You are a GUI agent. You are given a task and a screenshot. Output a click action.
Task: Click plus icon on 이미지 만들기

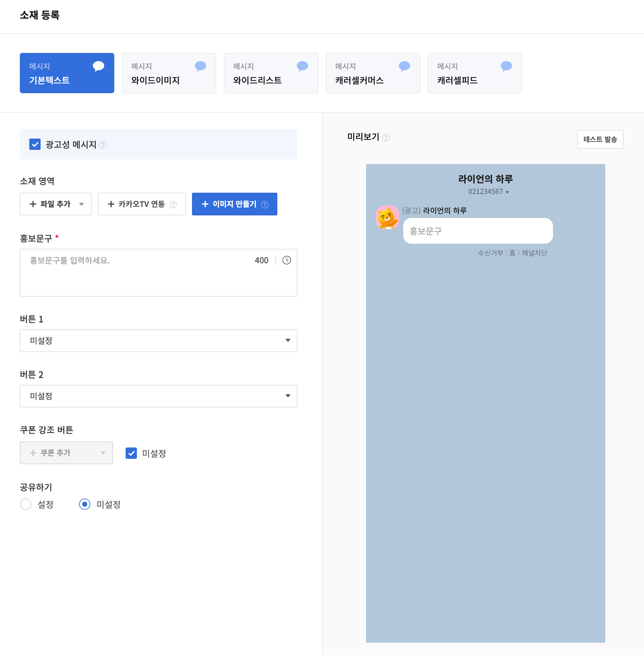(x=205, y=204)
